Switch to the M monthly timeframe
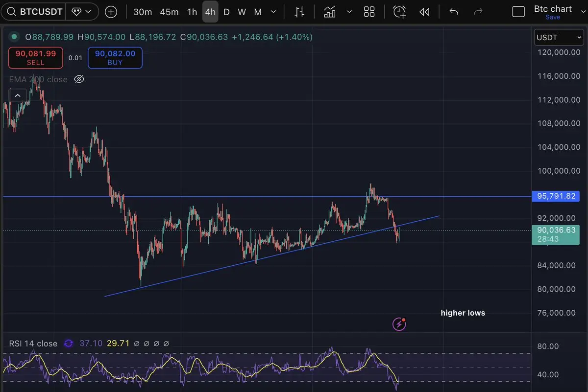Screen dimensions: 588x392 pos(258,12)
